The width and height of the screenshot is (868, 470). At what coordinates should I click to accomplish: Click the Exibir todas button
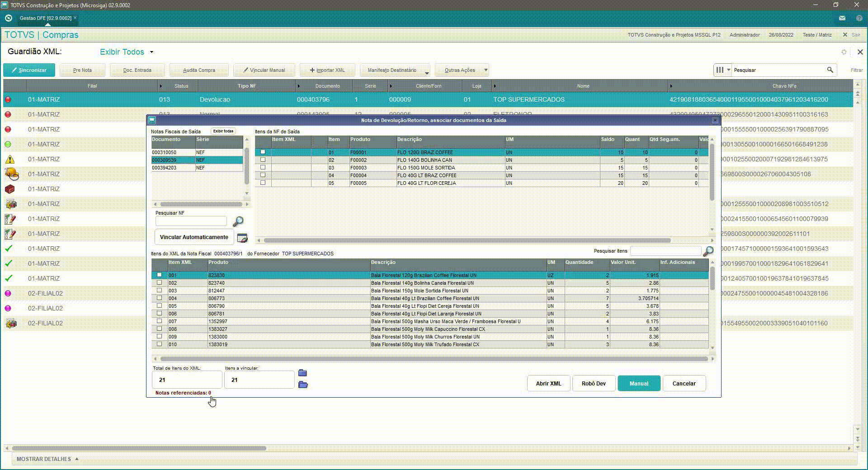[223, 131]
